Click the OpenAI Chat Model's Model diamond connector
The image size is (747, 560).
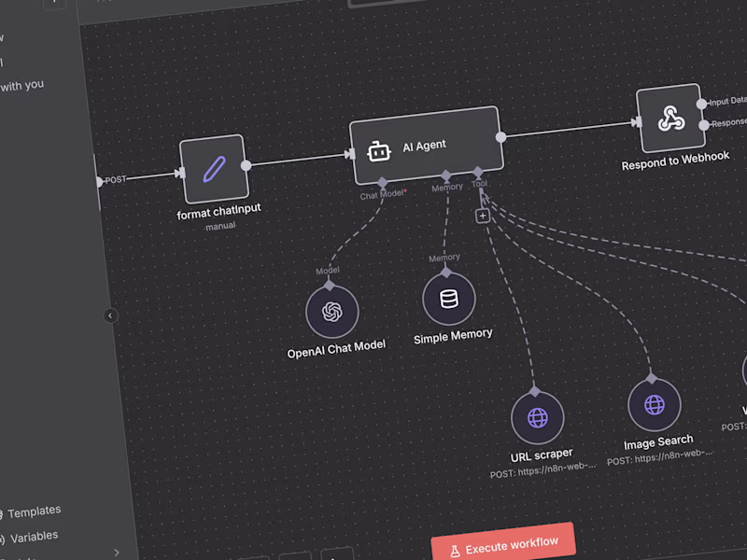coord(330,286)
